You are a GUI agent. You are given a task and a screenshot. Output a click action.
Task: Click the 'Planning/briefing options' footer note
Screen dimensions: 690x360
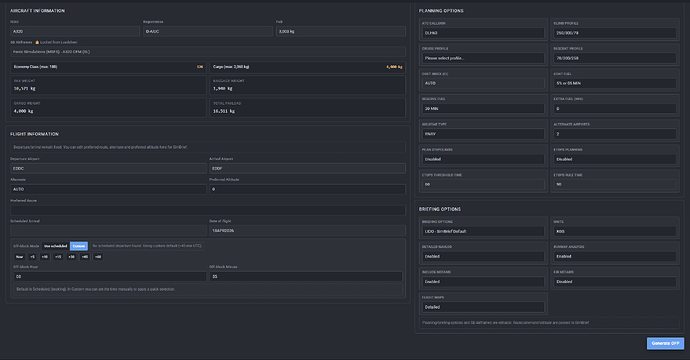549,323
